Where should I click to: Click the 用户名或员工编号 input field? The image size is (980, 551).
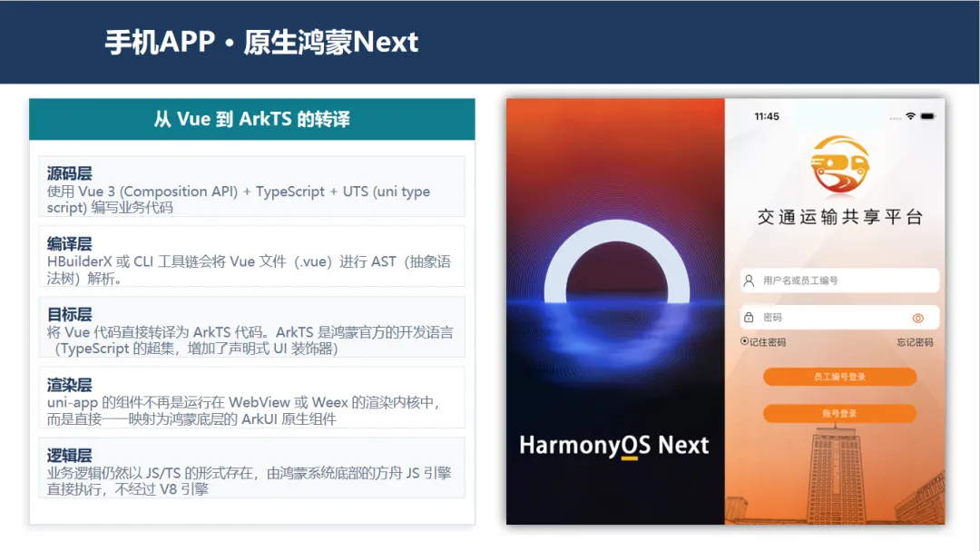[839, 280]
